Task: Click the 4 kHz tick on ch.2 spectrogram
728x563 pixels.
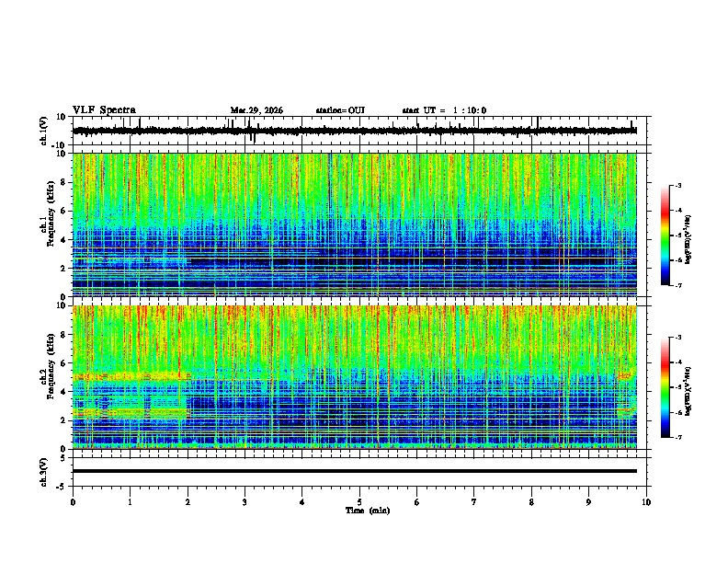Action: (64, 392)
